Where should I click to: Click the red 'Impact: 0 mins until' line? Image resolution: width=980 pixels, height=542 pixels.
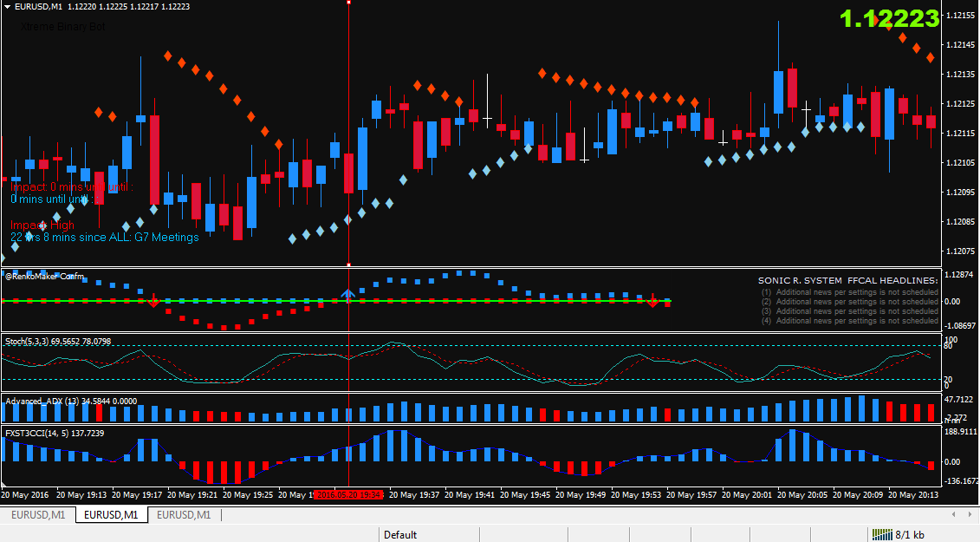[71, 187]
